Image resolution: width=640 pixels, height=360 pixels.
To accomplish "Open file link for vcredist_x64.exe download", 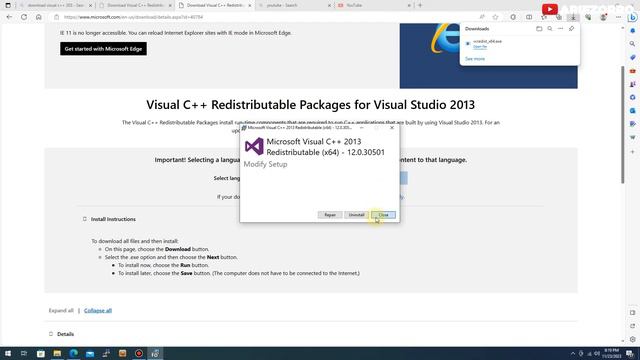I will click(480, 47).
